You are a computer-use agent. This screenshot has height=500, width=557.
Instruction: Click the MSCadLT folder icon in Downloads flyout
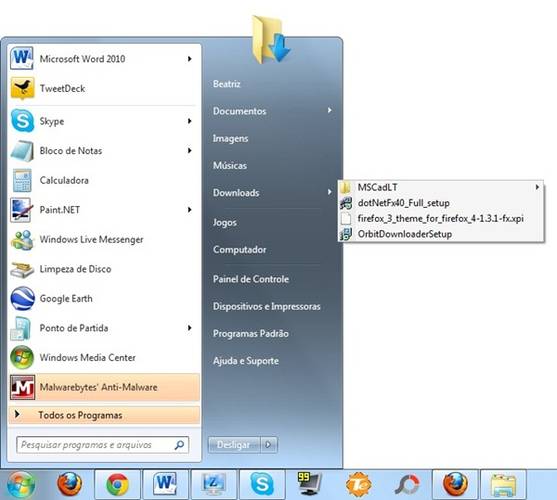click(345, 187)
